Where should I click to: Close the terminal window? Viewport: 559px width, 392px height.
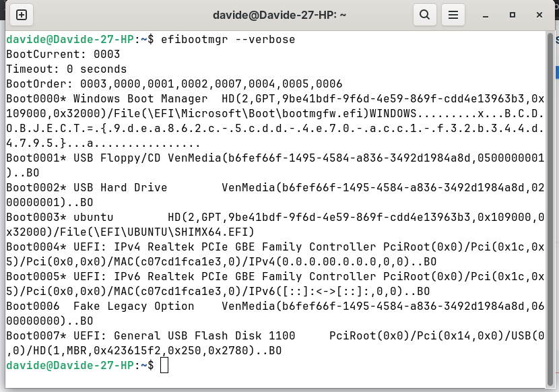(539, 15)
